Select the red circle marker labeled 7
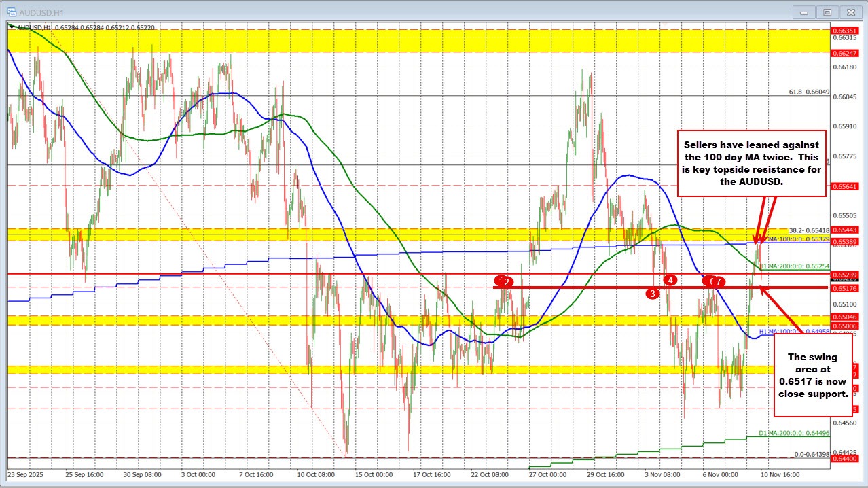Screen dimensions: 868x488 point(719,281)
